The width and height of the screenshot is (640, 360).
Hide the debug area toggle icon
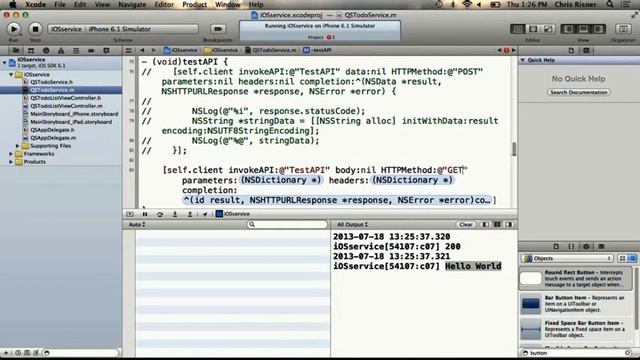[x=130, y=214]
